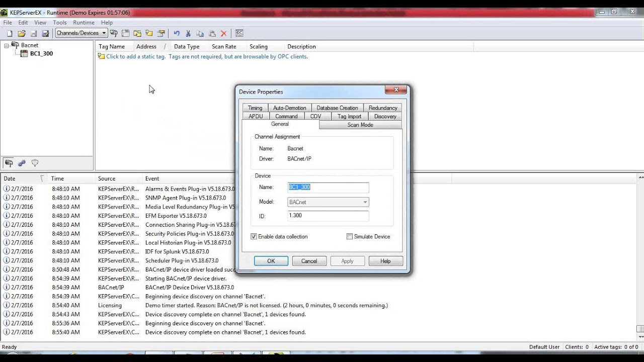Click the BC1_300 device icon in tree
644x362 pixels.
pyautogui.click(x=24, y=53)
